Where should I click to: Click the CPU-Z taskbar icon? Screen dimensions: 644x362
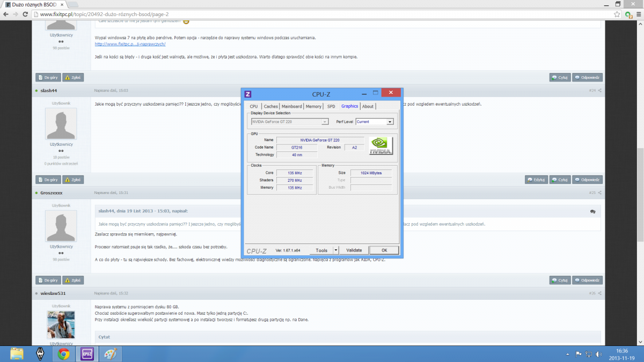tap(87, 354)
